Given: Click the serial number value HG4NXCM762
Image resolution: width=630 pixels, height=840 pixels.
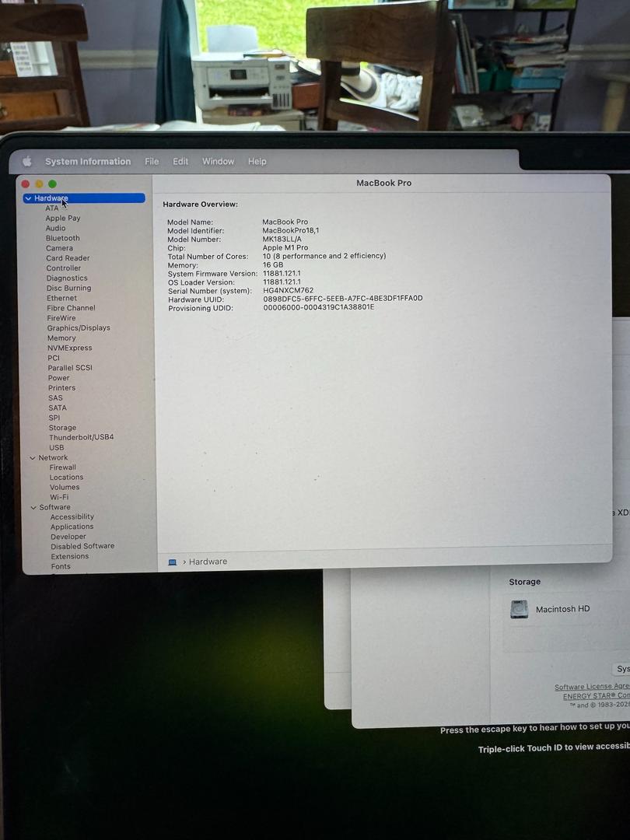Looking at the screenshot, I should [289, 290].
